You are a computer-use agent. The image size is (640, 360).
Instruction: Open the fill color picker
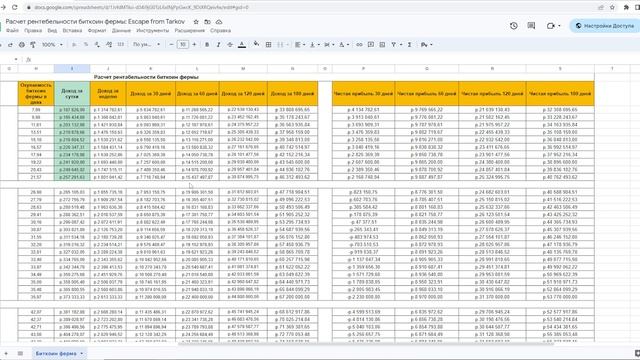click(x=256, y=44)
